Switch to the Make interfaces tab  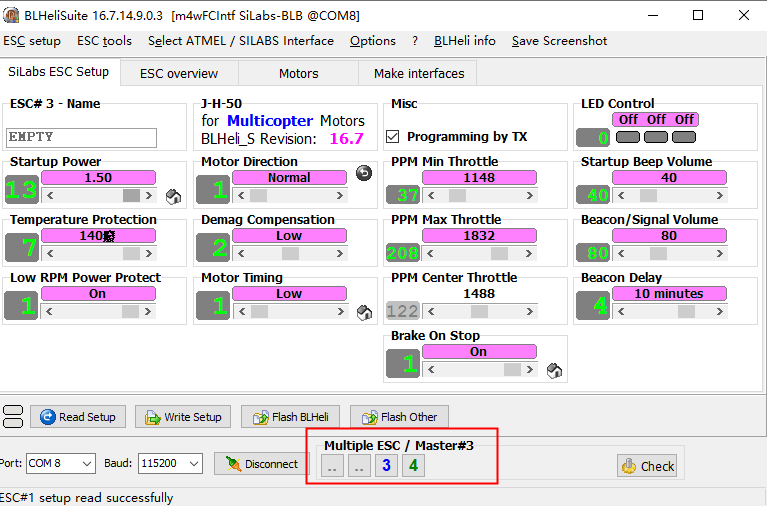[419, 73]
